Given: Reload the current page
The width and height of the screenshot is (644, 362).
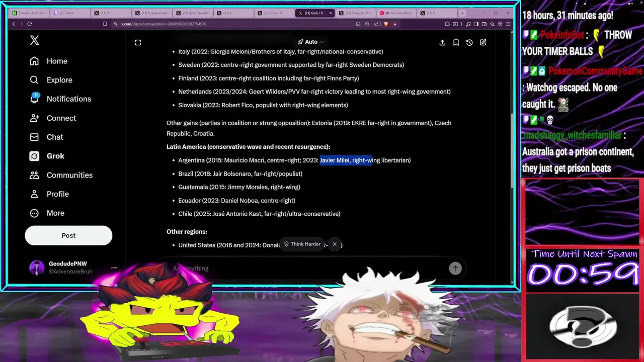Looking at the screenshot, I should pyautogui.click(x=30, y=24).
